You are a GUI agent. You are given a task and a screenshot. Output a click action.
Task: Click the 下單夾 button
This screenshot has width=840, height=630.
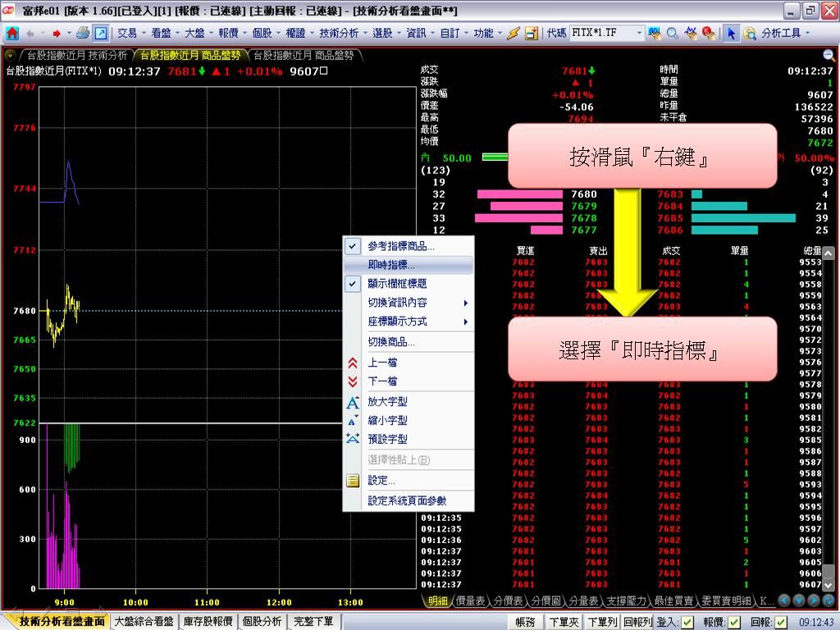point(564,622)
